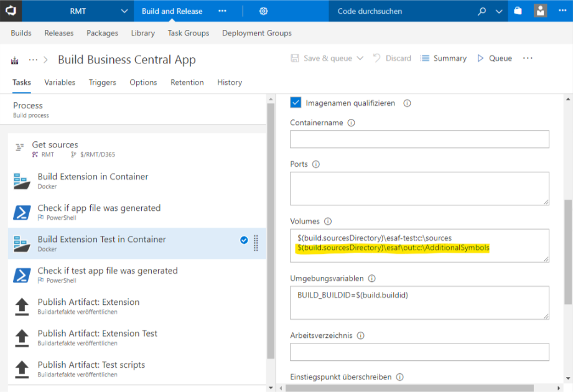Expand the search options chevron

(x=499, y=11)
